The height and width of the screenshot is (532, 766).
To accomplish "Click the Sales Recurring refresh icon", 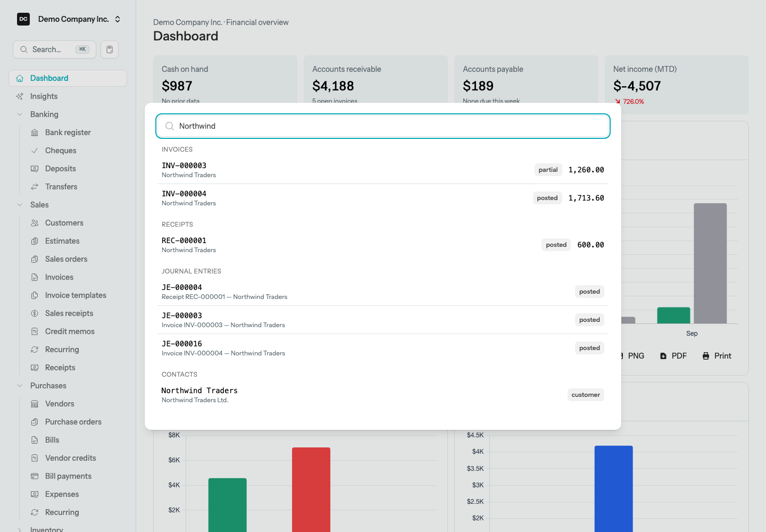I will pyautogui.click(x=35, y=350).
